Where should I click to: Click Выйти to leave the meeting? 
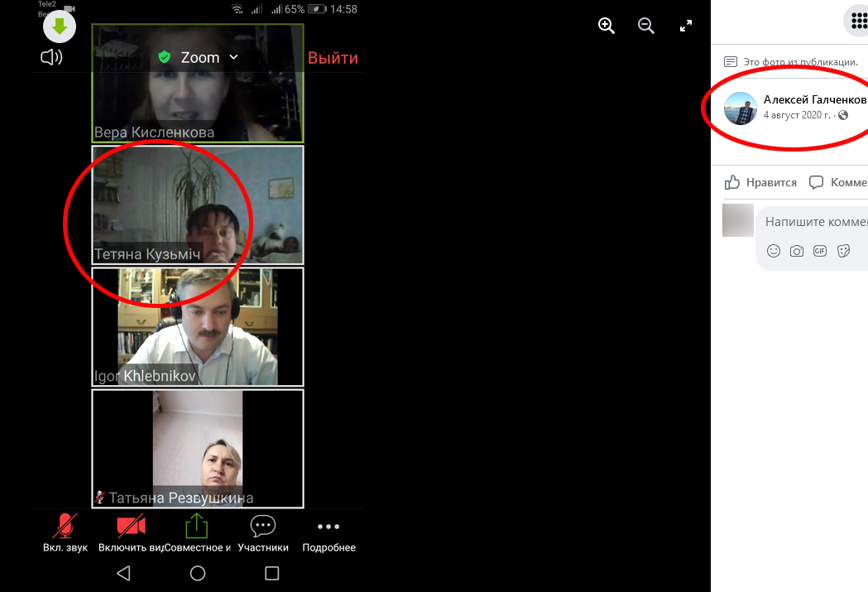point(333,58)
